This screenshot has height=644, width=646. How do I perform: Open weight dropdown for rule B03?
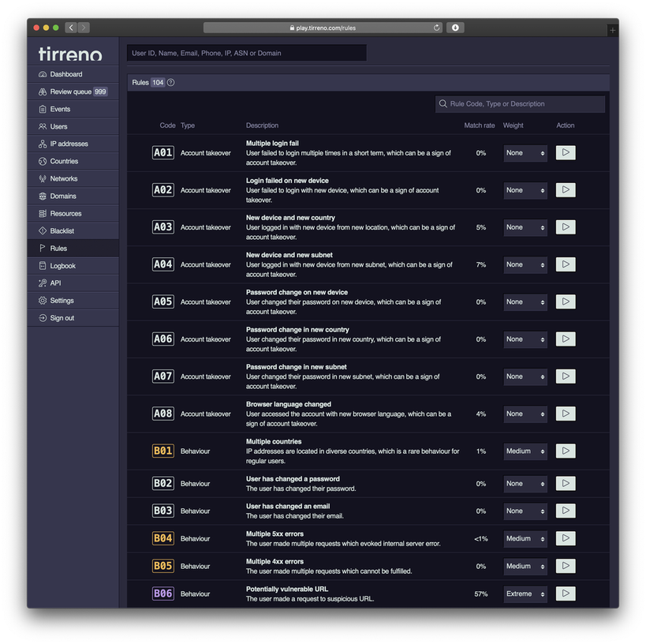(525, 511)
